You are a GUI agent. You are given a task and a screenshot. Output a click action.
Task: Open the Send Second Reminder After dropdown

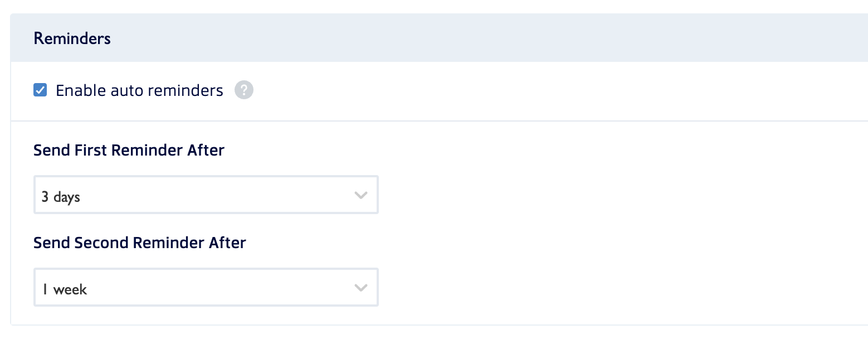[x=206, y=287]
